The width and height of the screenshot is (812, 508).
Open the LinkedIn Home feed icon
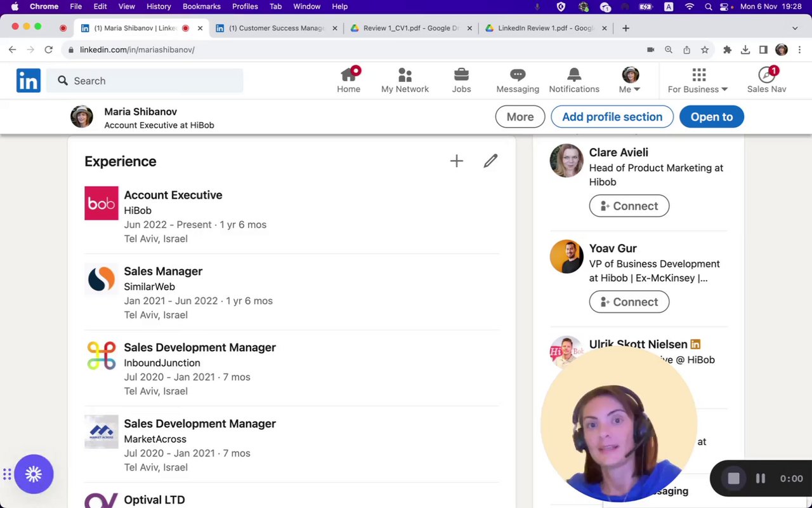coord(349,75)
